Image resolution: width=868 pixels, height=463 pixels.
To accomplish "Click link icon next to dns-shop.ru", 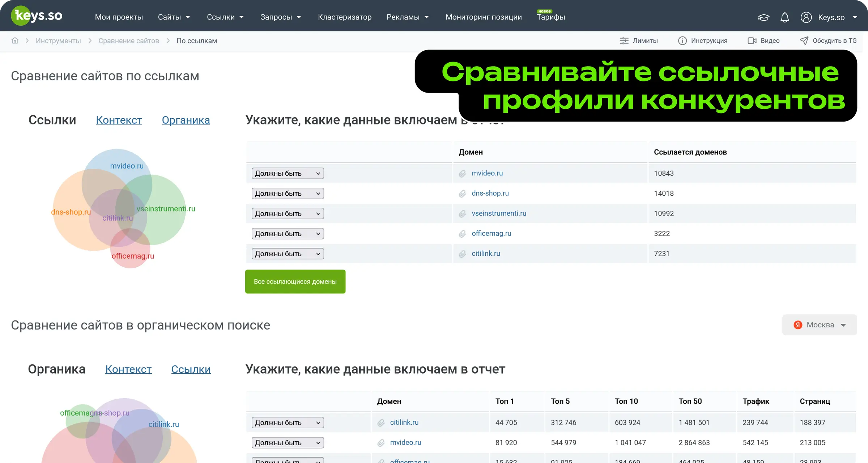I will point(462,194).
